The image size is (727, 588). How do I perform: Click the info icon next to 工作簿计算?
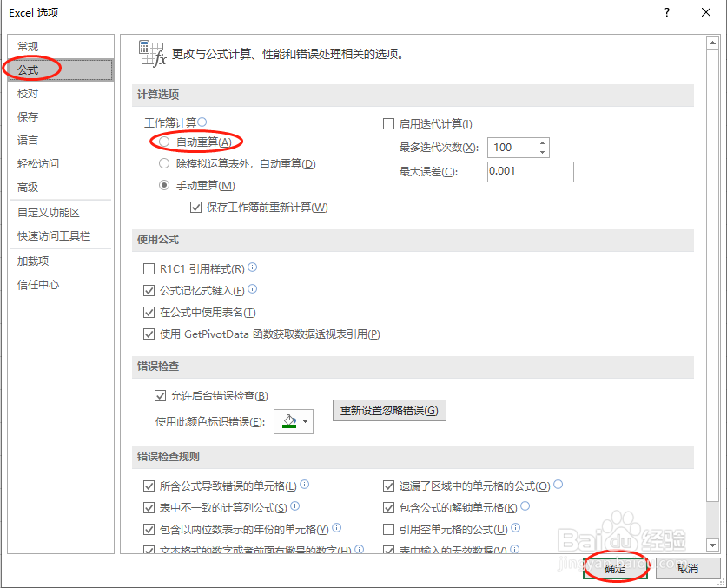click(202, 122)
